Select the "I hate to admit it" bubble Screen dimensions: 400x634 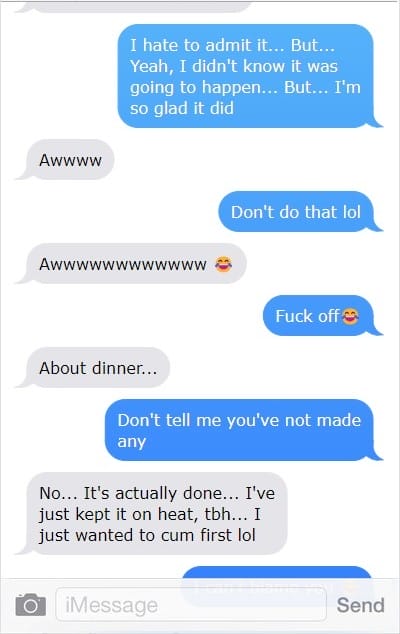pos(246,76)
